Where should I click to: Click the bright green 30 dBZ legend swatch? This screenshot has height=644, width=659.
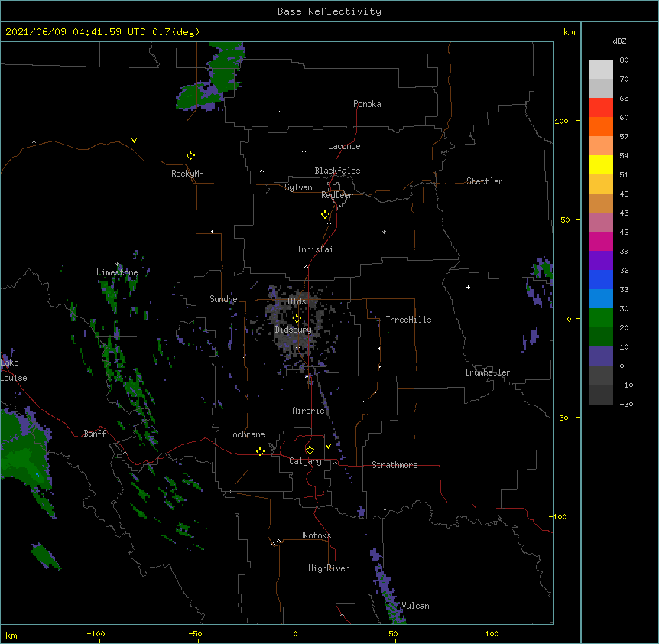tap(601, 318)
